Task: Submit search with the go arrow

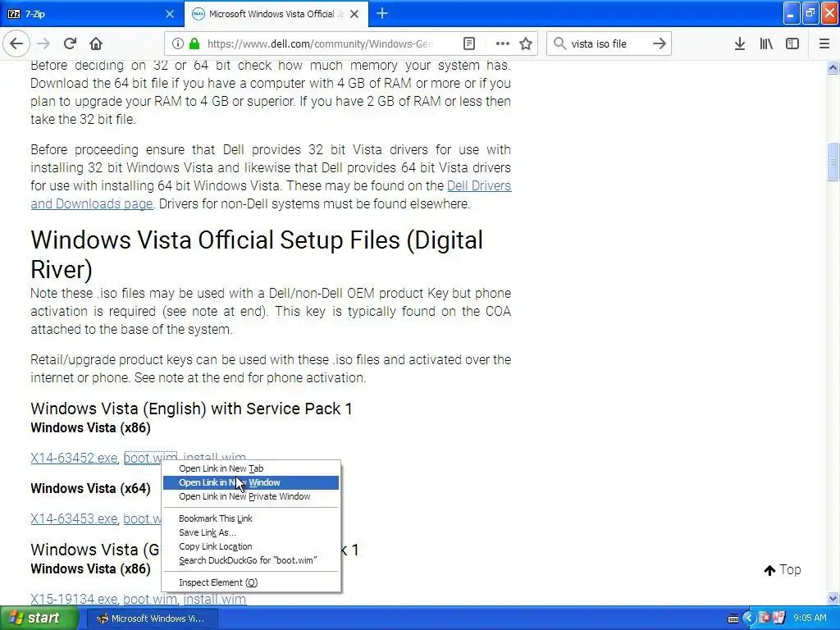Action: [660, 43]
